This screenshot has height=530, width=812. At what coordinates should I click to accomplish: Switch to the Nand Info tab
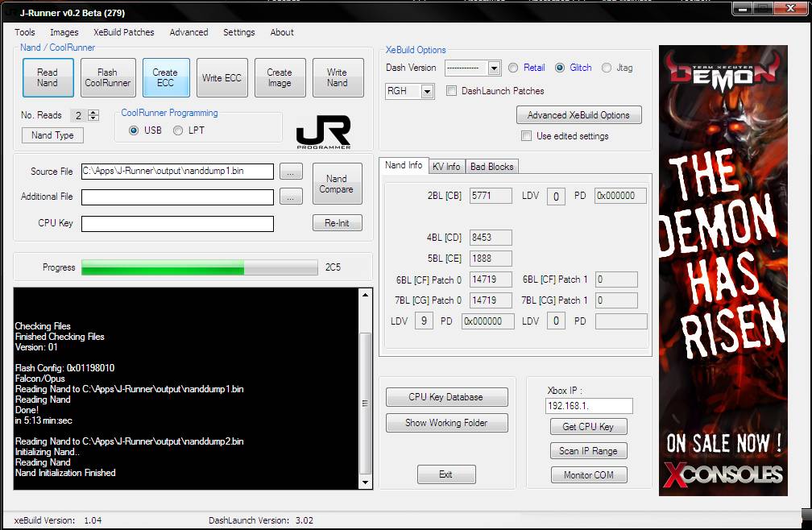click(404, 165)
